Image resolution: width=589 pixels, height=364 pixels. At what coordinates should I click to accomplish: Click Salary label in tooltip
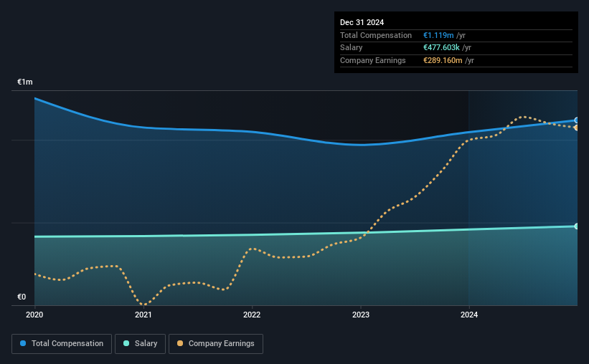[352, 48]
